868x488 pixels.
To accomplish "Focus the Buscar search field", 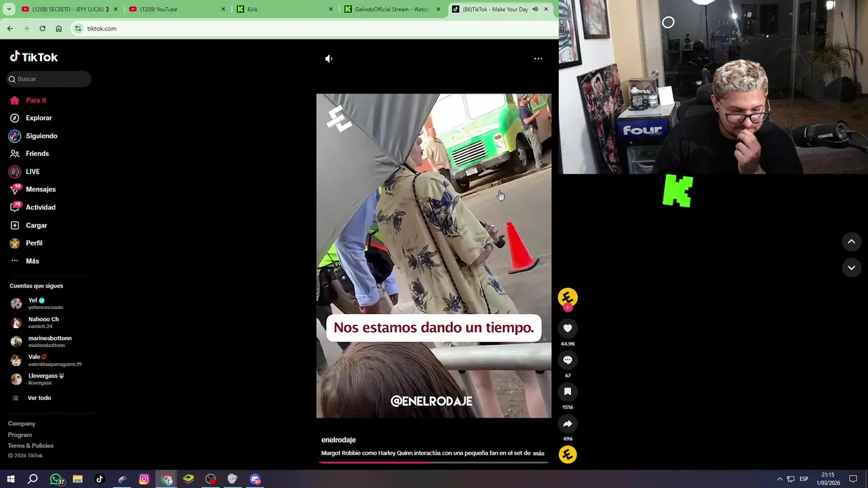I will click(48, 79).
